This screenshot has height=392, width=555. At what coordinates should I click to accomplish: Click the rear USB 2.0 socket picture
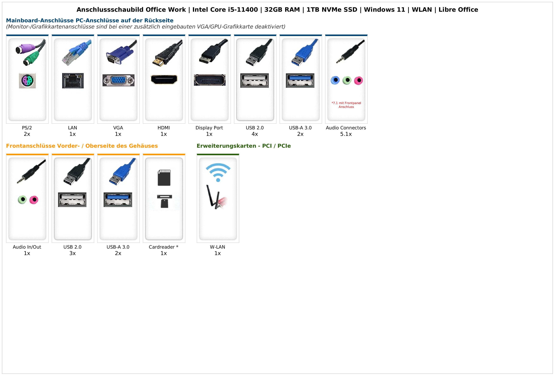tap(255, 80)
